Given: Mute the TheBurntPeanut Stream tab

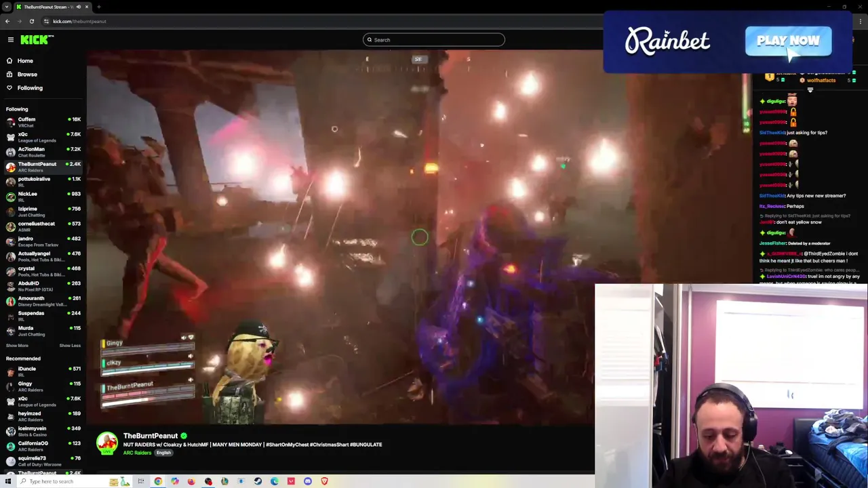Looking at the screenshot, I should [x=79, y=7].
